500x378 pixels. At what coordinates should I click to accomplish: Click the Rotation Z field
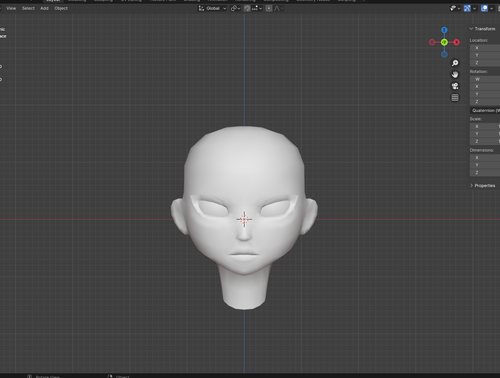pos(485,101)
